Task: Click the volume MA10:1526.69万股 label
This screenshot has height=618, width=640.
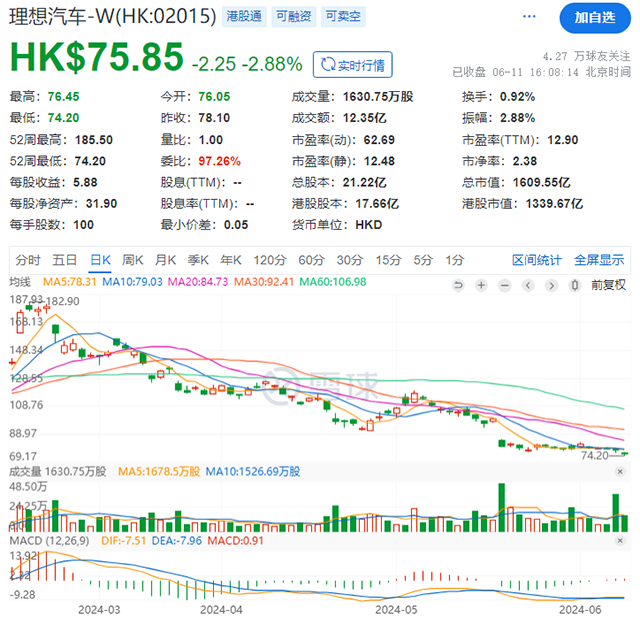Action: [x=253, y=471]
